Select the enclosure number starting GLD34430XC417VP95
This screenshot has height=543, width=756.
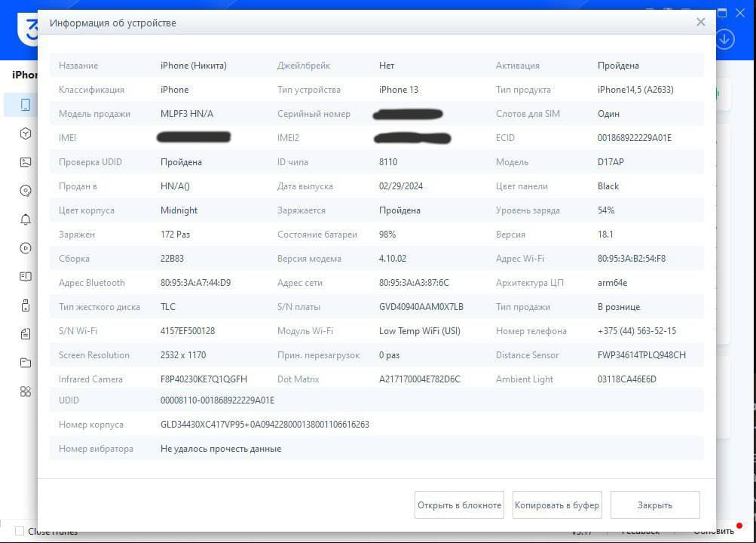click(265, 425)
